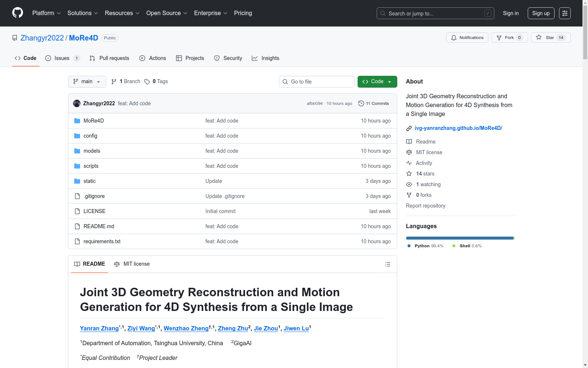Focus the Search or jump to field
The height and width of the screenshot is (368, 588).
point(435,13)
